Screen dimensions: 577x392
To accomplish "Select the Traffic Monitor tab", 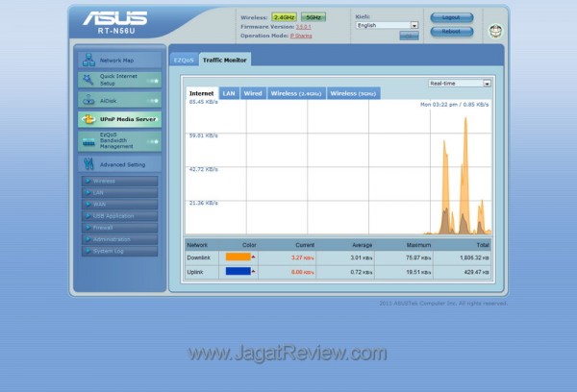I will (x=225, y=60).
